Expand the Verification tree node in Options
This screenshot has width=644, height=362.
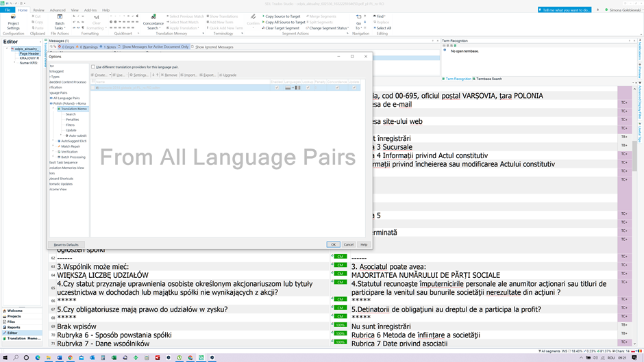(x=53, y=151)
